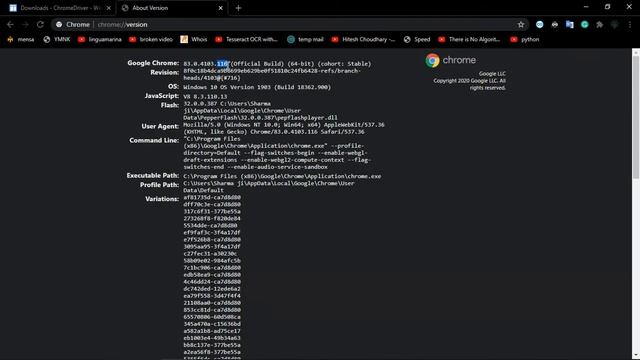
Task: Open the linguamarina bookmark
Action: click(x=100, y=40)
